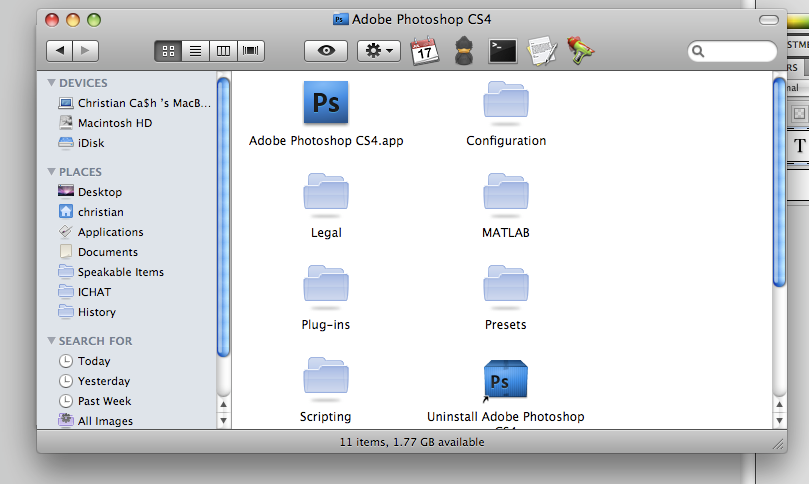Collapse the SEARCH FOR section
Viewport: 809px width, 484px height.
51,341
